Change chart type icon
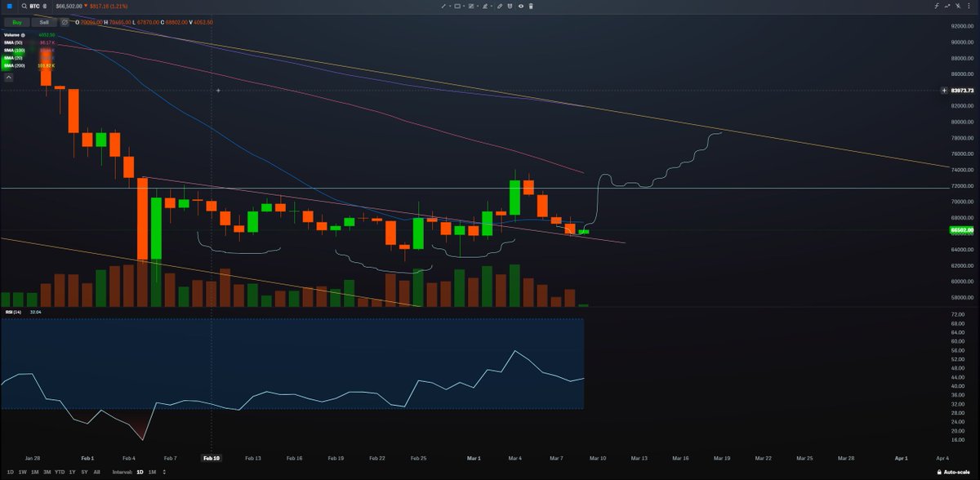Viewport: 980px width, 480px height. coord(947,7)
